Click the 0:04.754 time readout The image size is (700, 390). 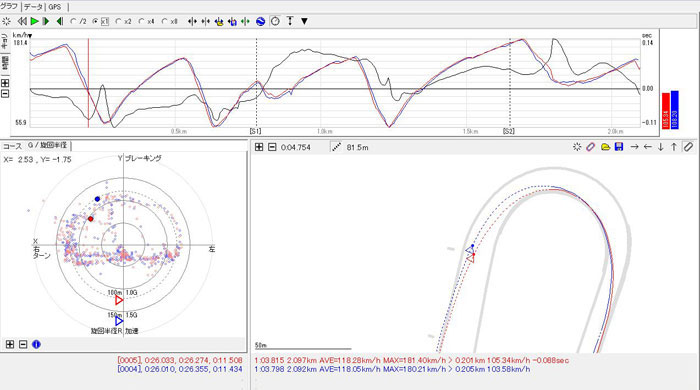click(296, 147)
